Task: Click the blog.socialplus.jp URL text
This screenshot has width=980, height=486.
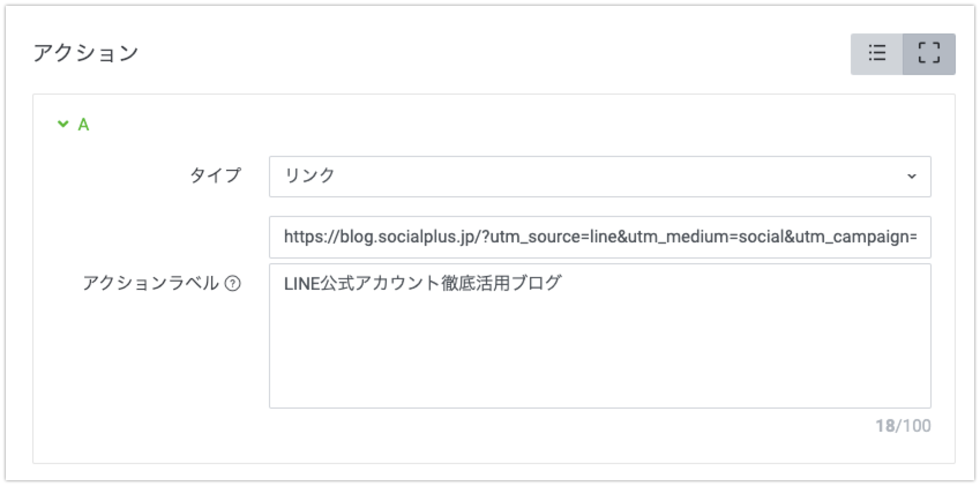Action: (600, 236)
